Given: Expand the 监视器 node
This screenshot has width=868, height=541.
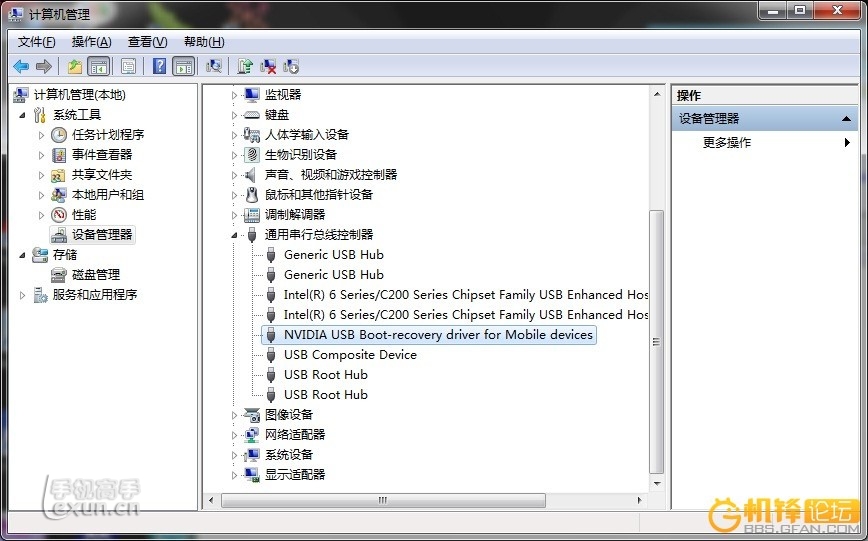Looking at the screenshot, I should pos(234,95).
